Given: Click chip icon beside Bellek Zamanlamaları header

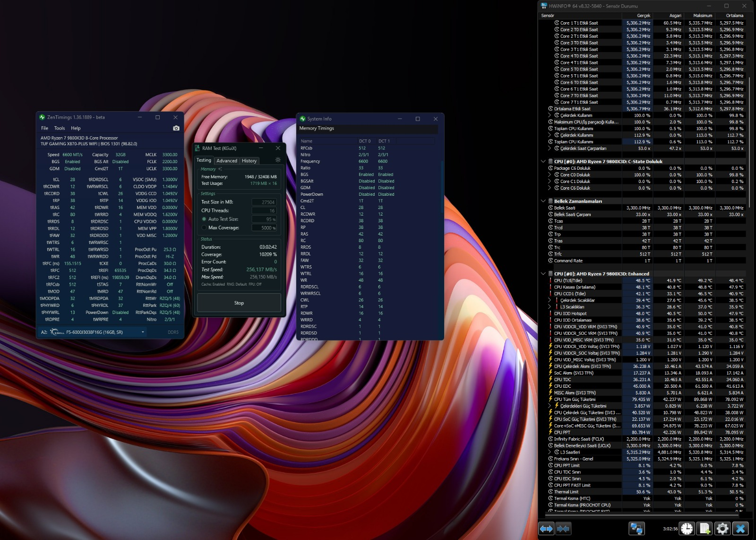Looking at the screenshot, I should click(550, 201).
